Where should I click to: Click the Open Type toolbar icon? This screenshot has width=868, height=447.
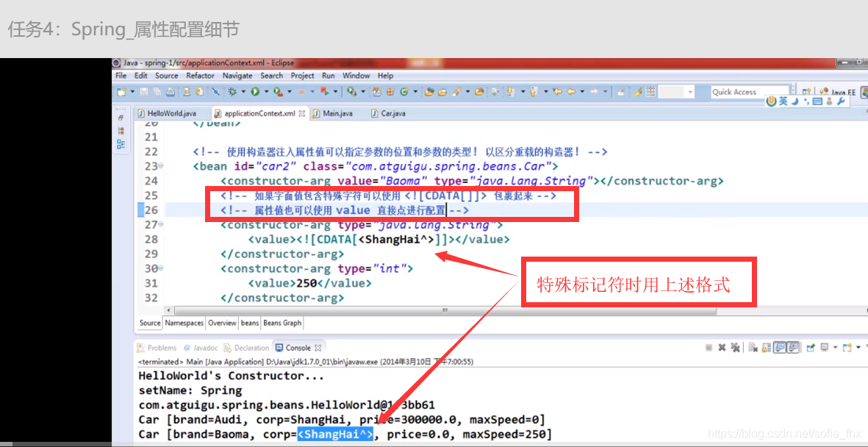click(428, 92)
